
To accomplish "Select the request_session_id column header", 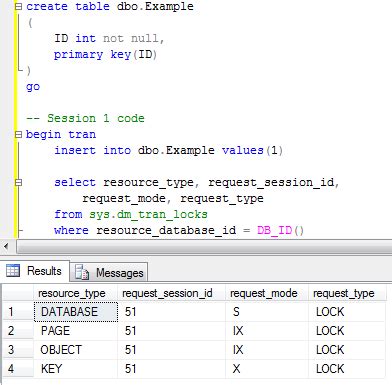I will click(x=171, y=293).
